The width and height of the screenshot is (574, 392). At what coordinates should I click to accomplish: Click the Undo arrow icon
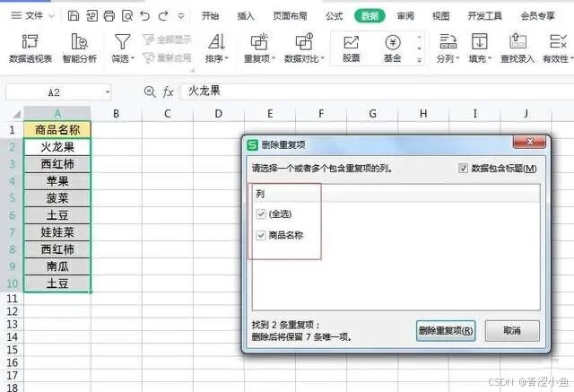coord(145,16)
